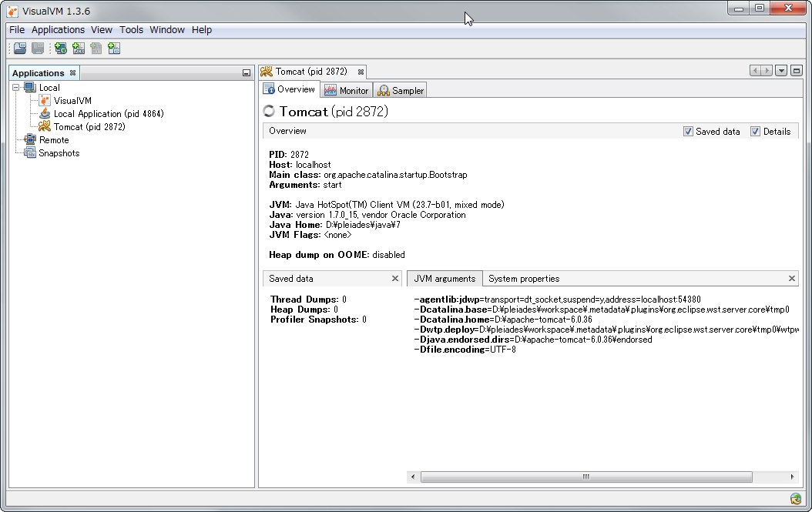Viewport: 812px width, 512px height.
Task: Click the status bar icon at bottom right
Action: click(796, 499)
